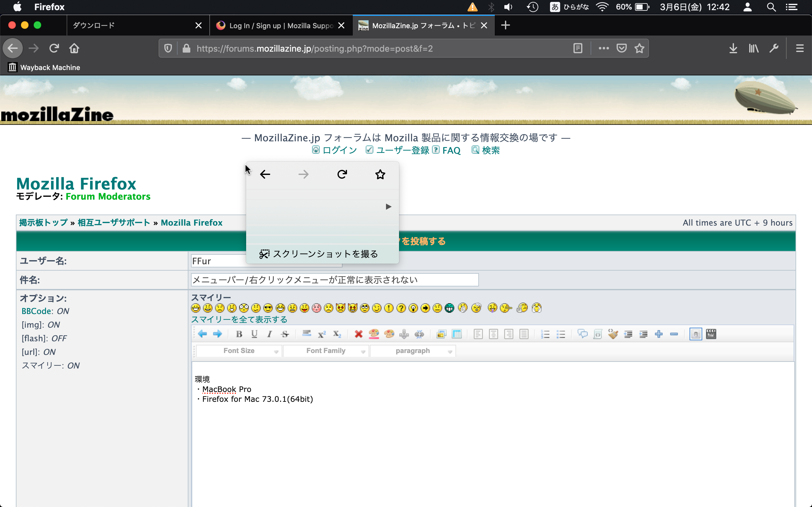Click the red X remove-format icon
This screenshot has height=507, width=812.
pos(358,334)
